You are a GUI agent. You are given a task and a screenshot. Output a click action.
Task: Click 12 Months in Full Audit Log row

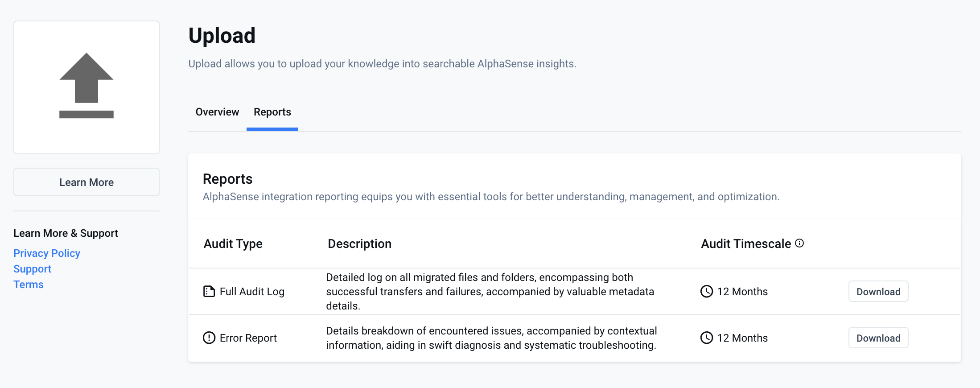point(742,291)
